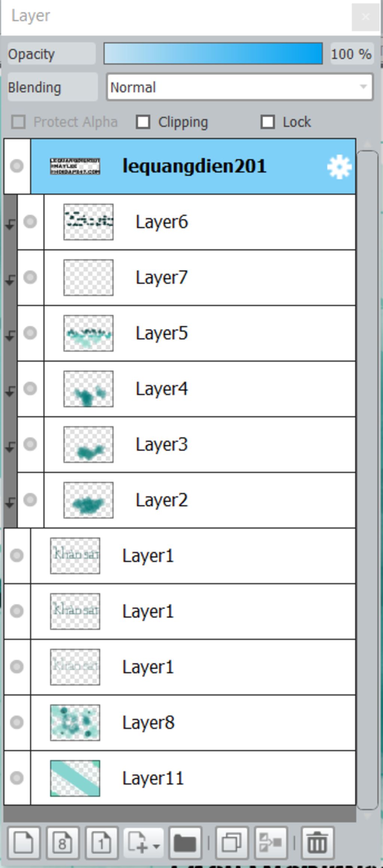Hide Layer6 using its visibility dot
This screenshot has height=868, width=383.
pos(30,222)
